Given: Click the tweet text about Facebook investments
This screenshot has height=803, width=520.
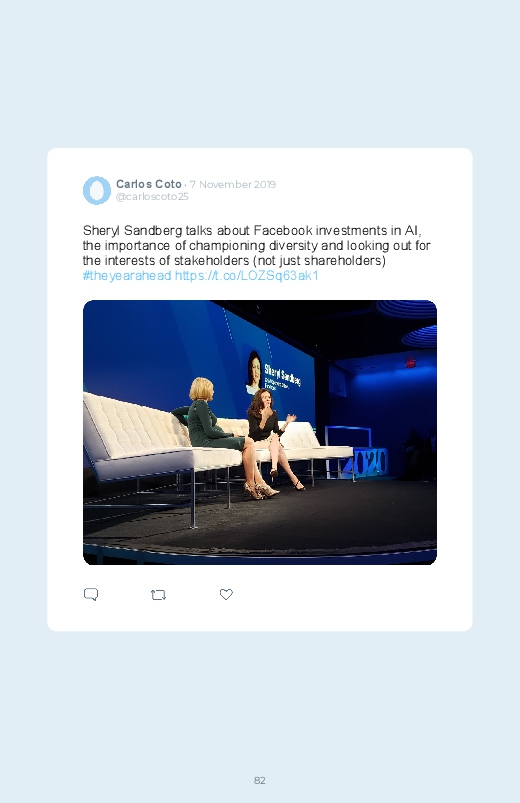Looking at the screenshot, I should coord(257,245).
